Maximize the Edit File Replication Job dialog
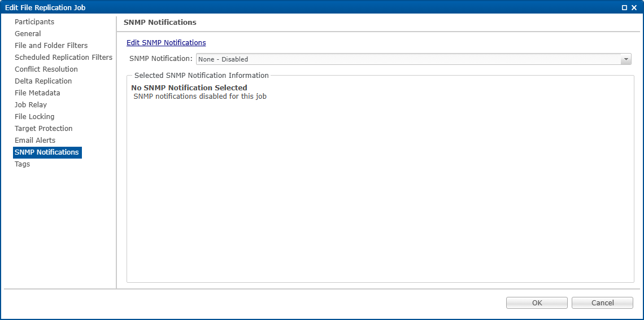 (624, 7)
